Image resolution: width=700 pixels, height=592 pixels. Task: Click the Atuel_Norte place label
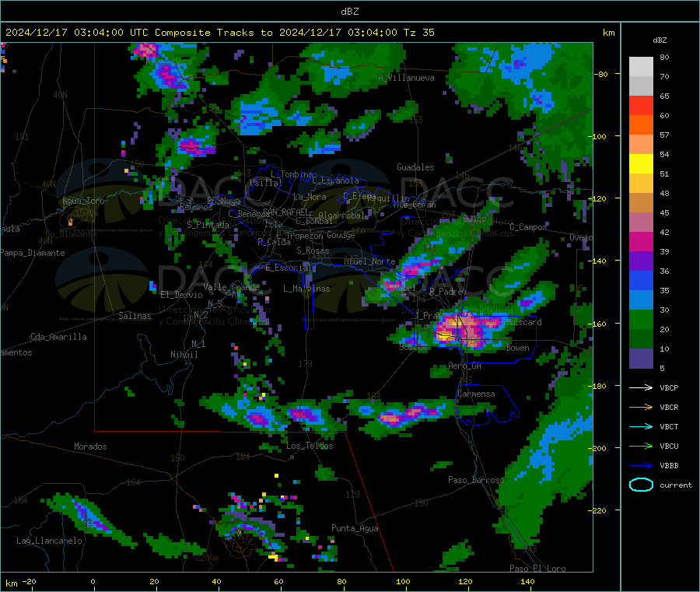point(369,261)
